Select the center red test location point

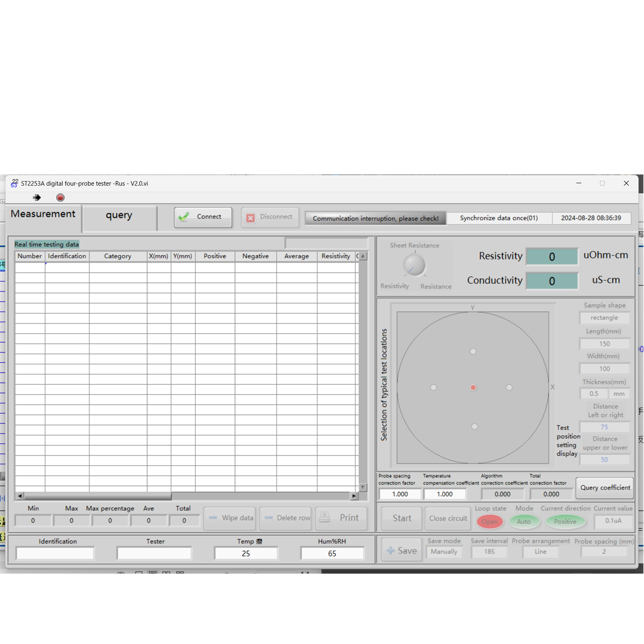[x=473, y=387]
